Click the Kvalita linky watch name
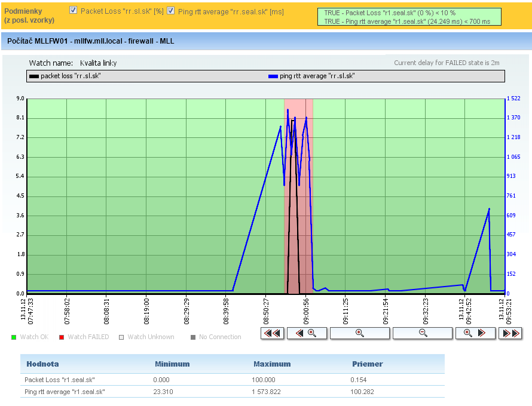 [x=99, y=63]
